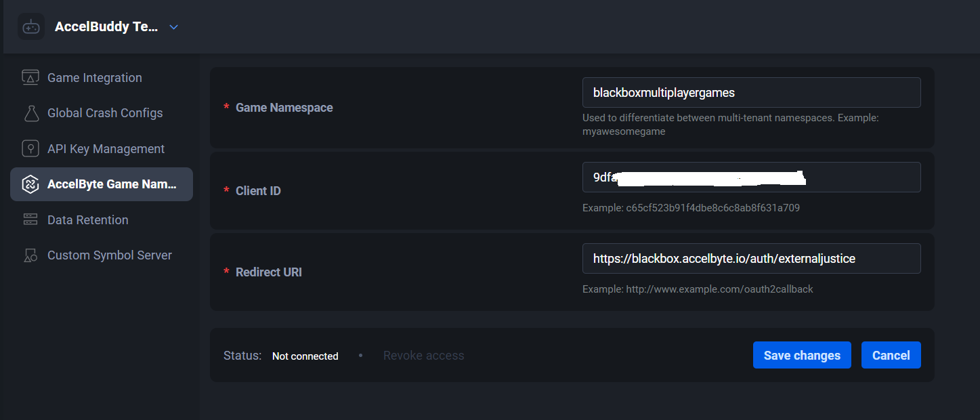This screenshot has width=980, height=420.
Task: Click the Client ID field label
Action: (x=258, y=191)
